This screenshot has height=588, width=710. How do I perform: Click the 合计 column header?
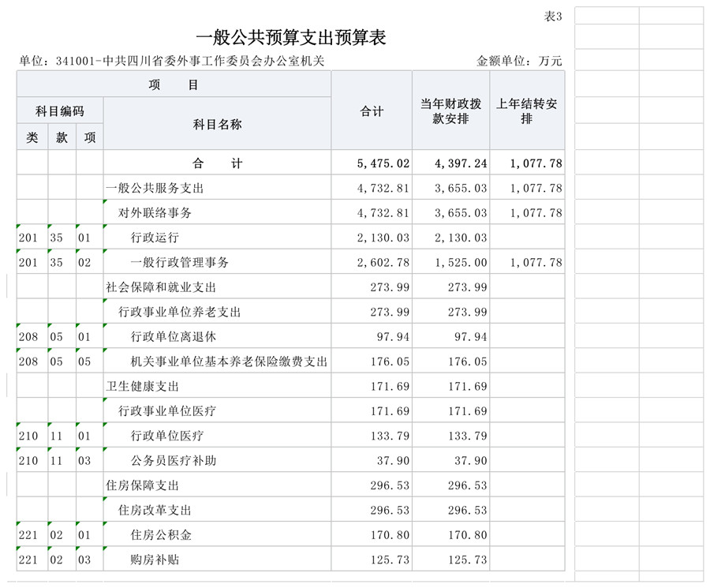click(372, 111)
